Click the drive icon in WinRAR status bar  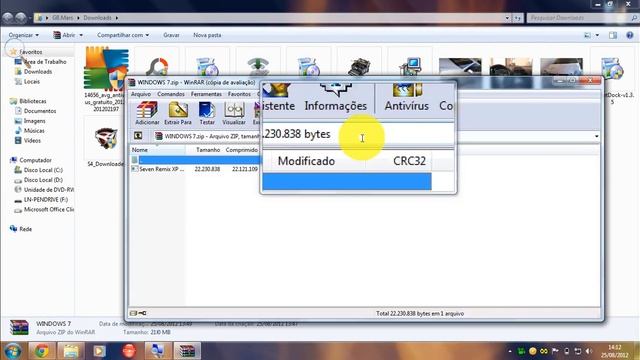133,313
